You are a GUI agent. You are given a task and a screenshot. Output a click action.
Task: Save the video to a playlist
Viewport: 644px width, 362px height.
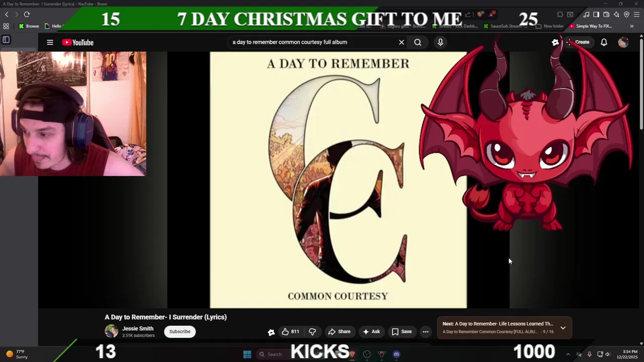coord(401,331)
